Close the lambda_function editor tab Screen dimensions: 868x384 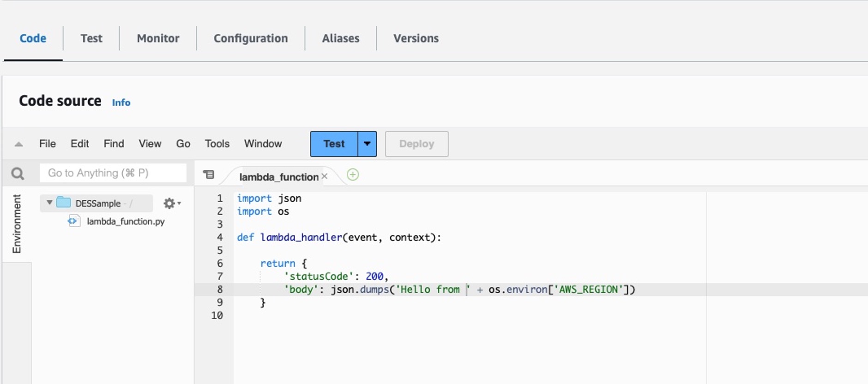point(325,176)
